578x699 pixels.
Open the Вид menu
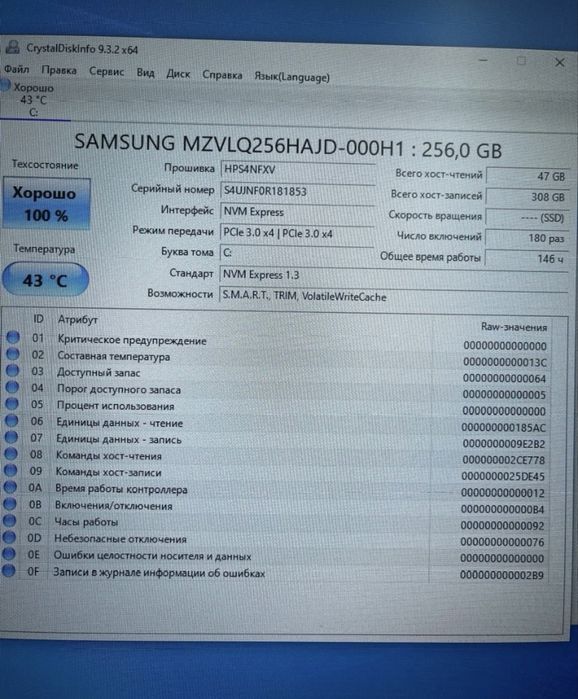coord(145,72)
